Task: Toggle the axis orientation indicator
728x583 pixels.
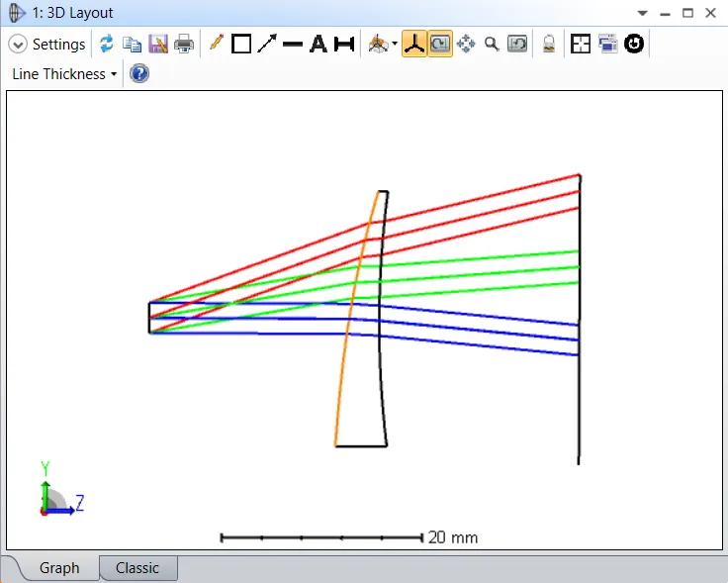Action: [414, 45]
